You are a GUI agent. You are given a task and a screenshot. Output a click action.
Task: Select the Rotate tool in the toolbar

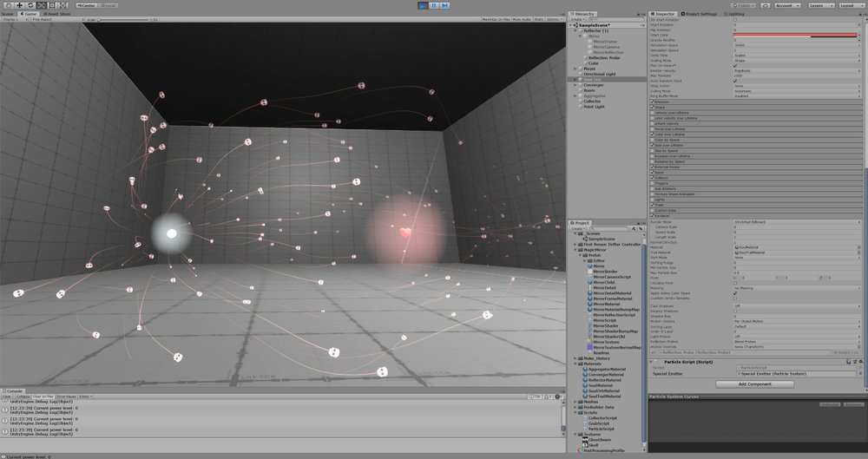[29, 5]
